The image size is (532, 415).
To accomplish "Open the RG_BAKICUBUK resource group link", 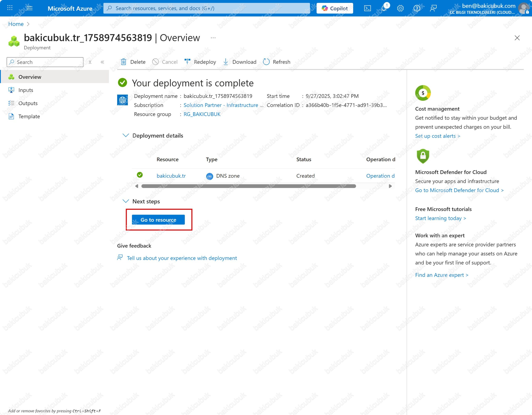I will click(x=202, y=114).
